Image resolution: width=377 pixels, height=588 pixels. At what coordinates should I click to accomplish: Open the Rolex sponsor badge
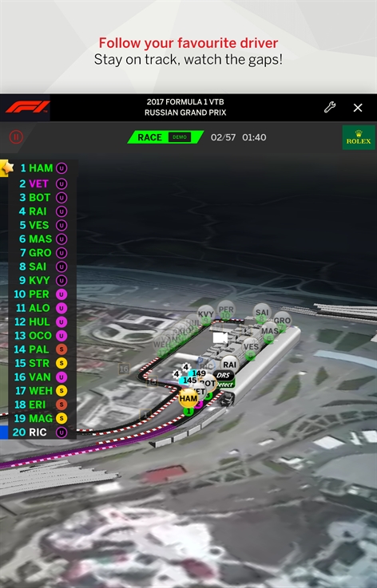(359, 137)
